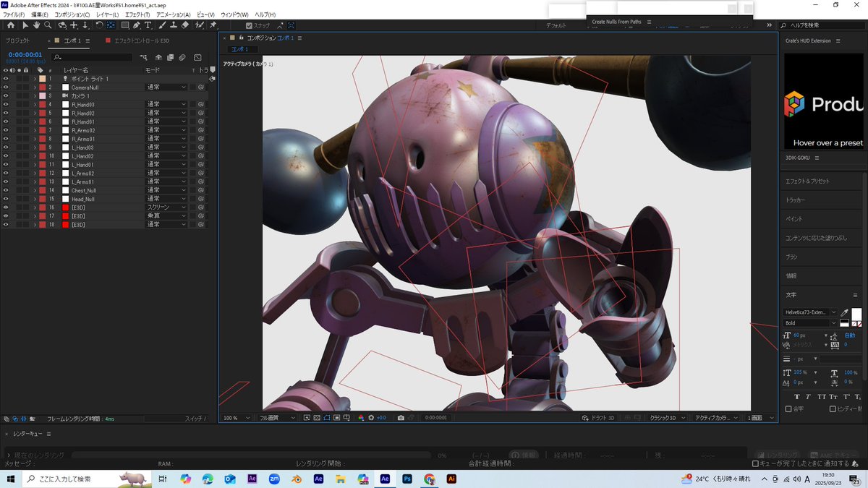Select the Clone Stamp tool
Viewport: 868px width, 488px height.
[174, 25]
